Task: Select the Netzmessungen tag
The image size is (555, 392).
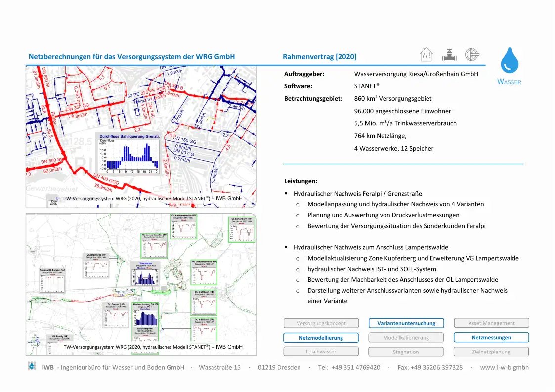Action: pos(491,338)
